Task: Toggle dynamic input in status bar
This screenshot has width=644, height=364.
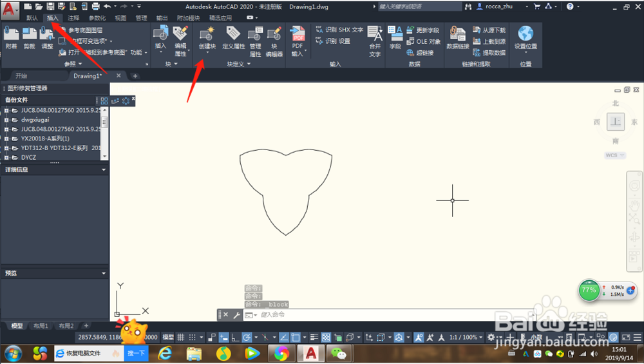Action: click(x=224, y=338)
